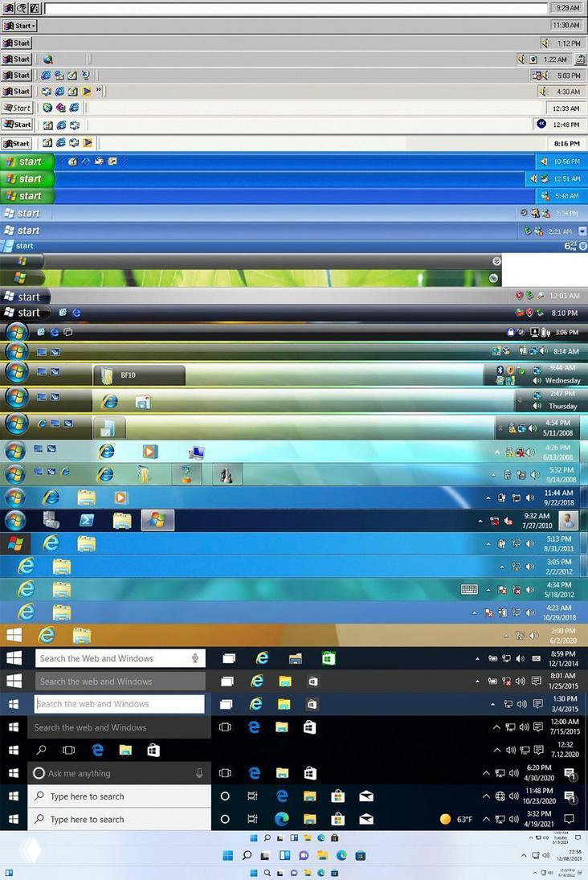588x880 pixels.
Task: Expand the quick launch chevron on the 4:30 AM taskbar
Action: (x=99, y=90)
